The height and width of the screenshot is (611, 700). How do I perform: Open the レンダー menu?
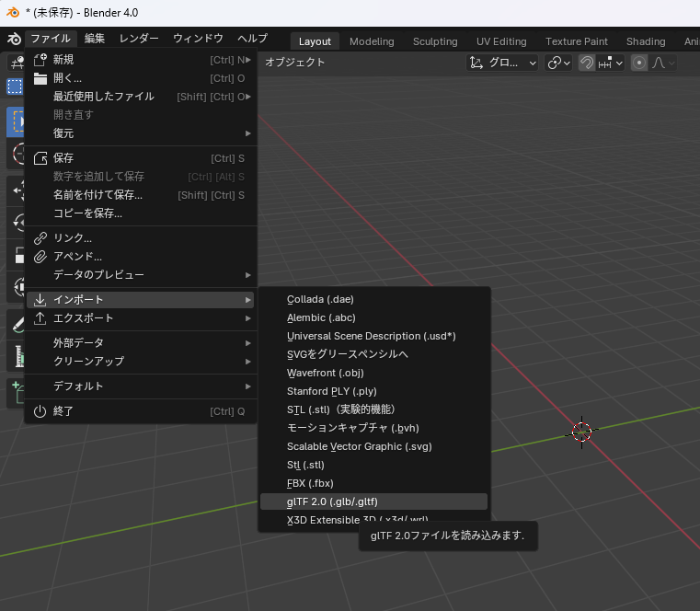(139, 39)
